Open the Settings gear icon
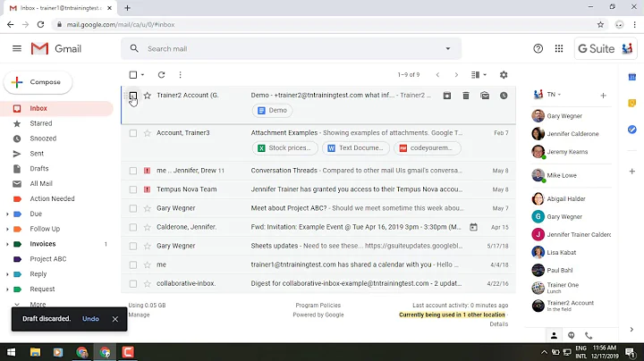The image size is (644, 361). (504, 75)
